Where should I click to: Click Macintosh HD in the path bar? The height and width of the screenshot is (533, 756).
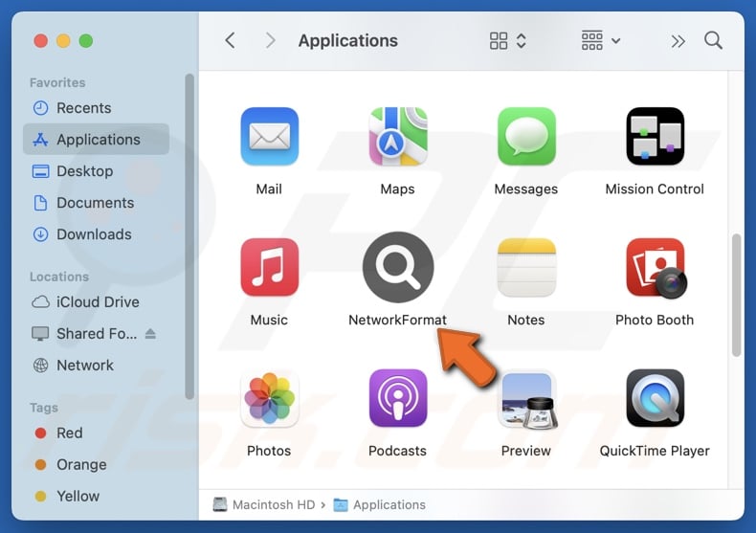(x=264, y=504)
